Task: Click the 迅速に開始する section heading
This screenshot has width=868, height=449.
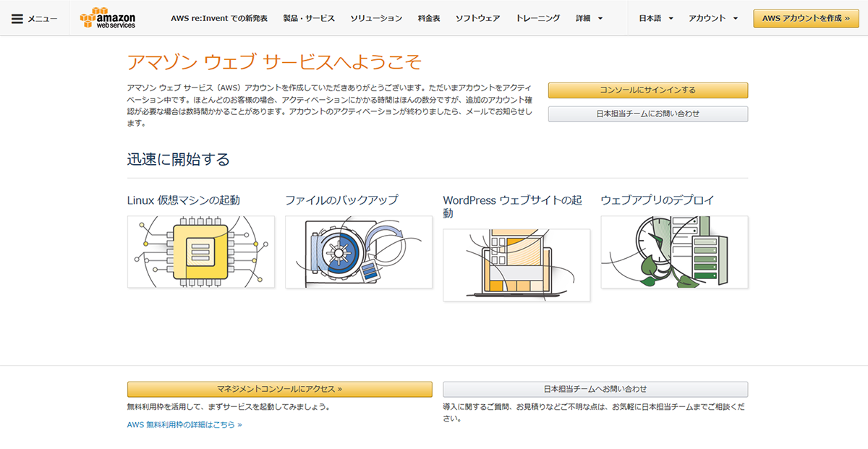Action: tap(179, 159)
